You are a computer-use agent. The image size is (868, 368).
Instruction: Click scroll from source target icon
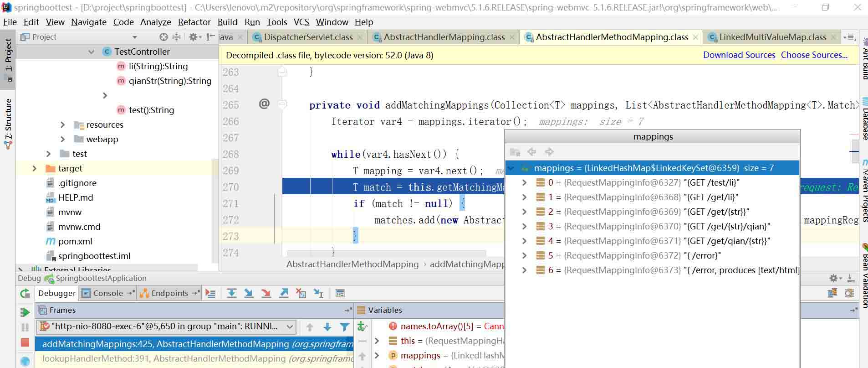tap(163, 37)
